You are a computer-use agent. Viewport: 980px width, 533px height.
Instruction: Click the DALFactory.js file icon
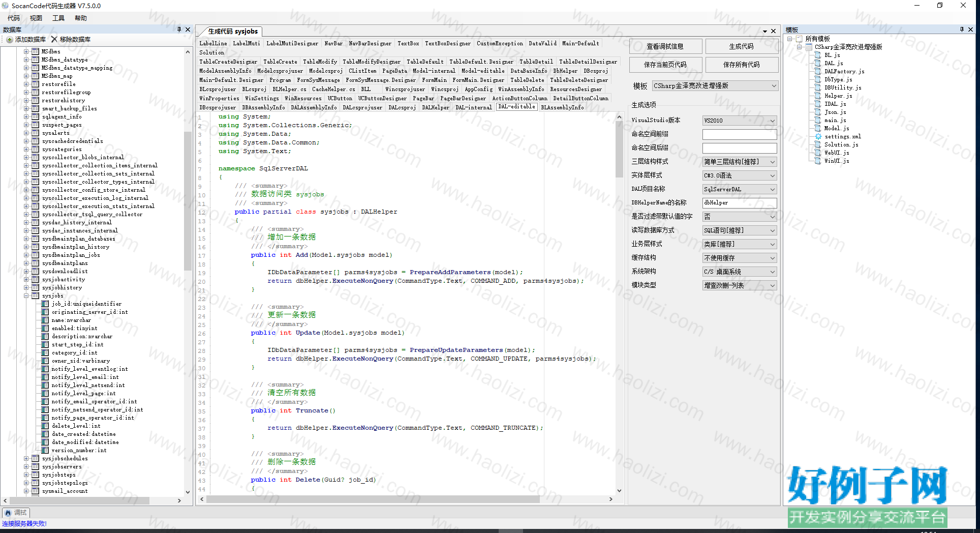(817, 71)
